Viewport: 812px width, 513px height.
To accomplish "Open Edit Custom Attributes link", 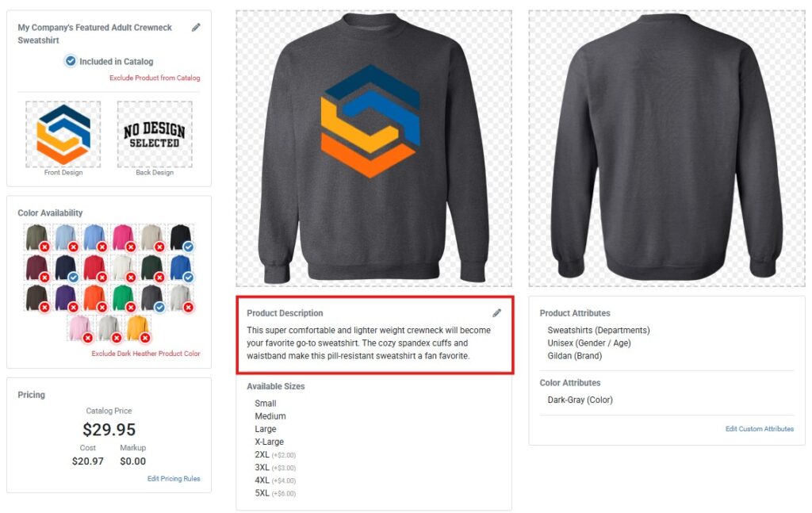I will 759,429.
